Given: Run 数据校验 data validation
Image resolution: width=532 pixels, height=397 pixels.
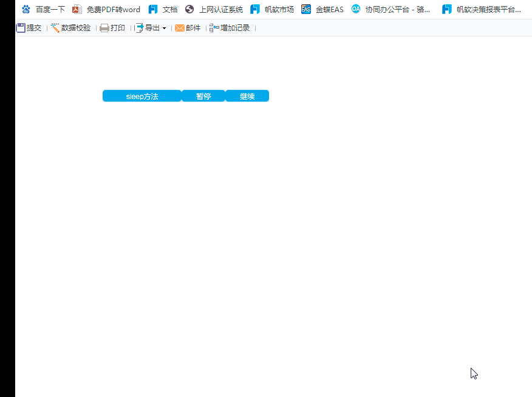Looking at the screenshot, I should pyautogui.click(x=70, y=28).
